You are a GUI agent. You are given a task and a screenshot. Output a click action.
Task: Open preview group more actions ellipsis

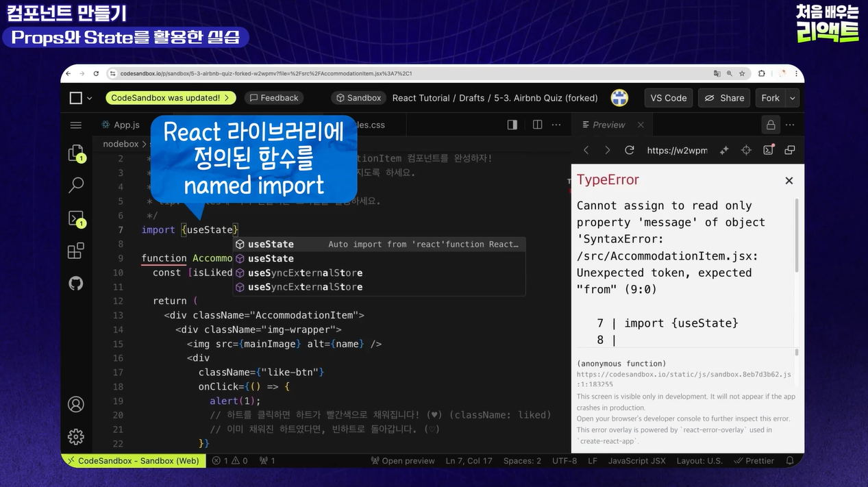[791, 125]
